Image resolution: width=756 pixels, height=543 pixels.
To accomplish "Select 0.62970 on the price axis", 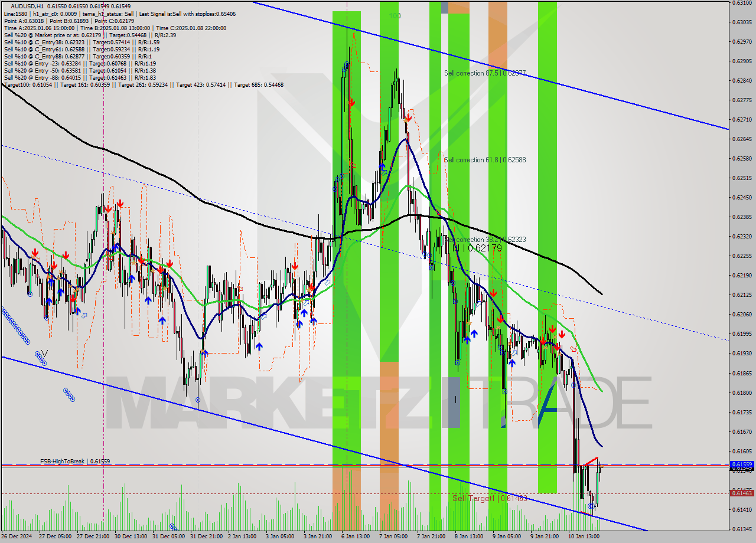I will 742,41.
